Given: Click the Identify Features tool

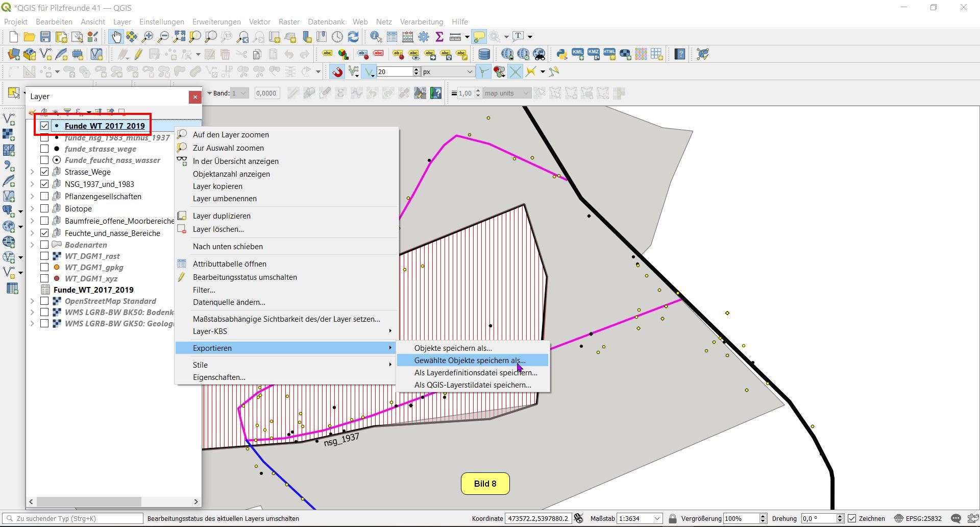Looking at the screenshot, I should tap(376, 37).
